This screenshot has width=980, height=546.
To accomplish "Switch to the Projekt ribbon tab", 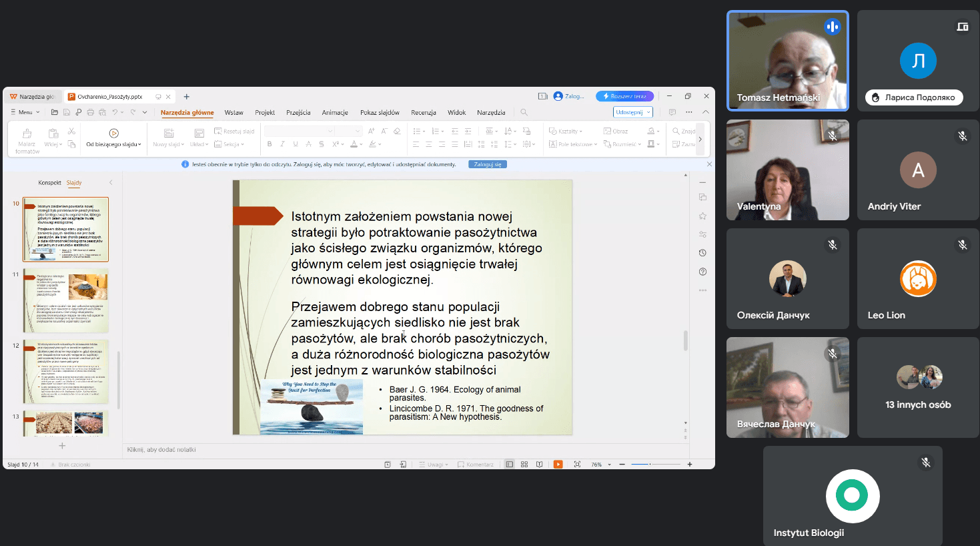I will tap(265, 112).
